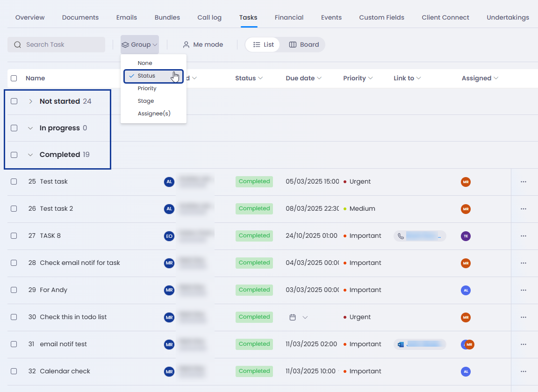Click the Me mode person icon
Viewport: 538px width, 392px height.
coord(186,44)
